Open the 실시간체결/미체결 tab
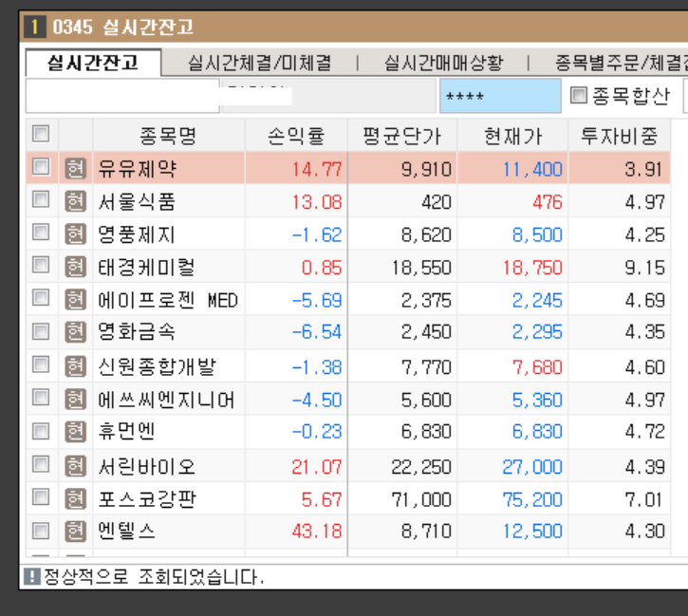The image size is (688, 616). [x=259, y=64]
